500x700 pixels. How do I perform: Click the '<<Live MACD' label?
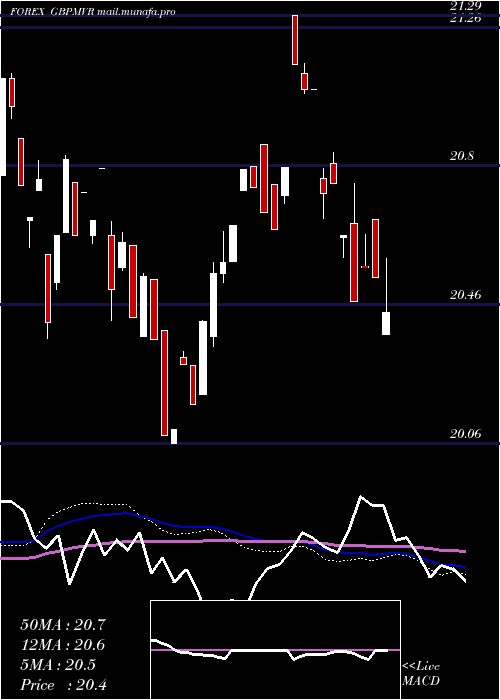click(x=421, y=674)
